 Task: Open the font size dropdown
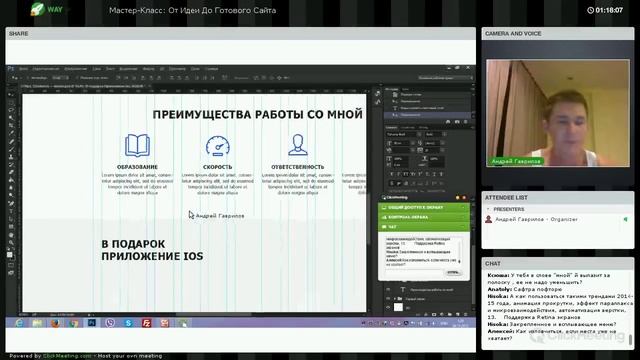[x=413, y=143]
